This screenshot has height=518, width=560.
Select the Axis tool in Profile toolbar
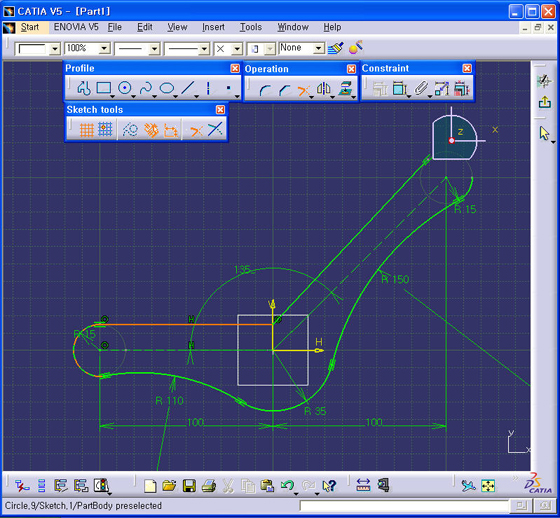click(x=208, y=88)
